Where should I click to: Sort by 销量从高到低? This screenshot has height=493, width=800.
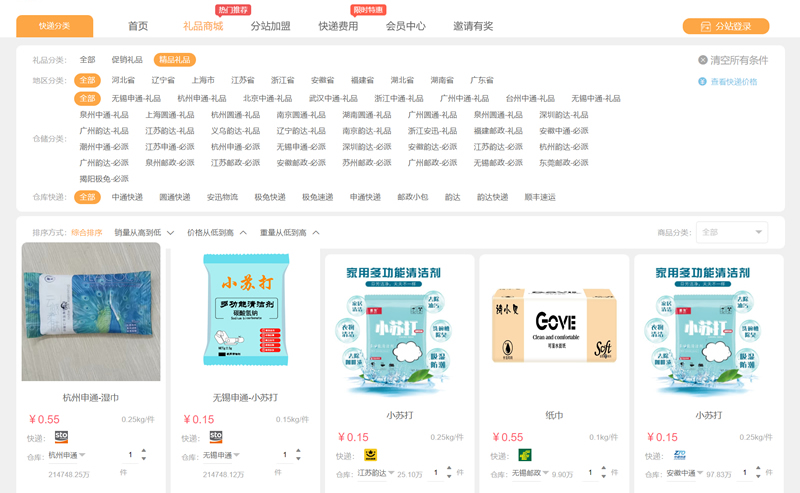[x=144, y=233]
